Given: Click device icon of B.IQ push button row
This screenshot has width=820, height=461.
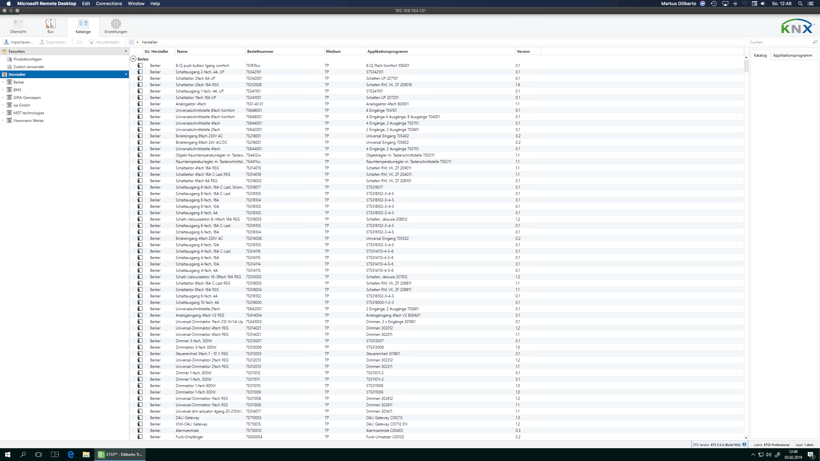Looking at the screenshot, I should tap(140, 66).
